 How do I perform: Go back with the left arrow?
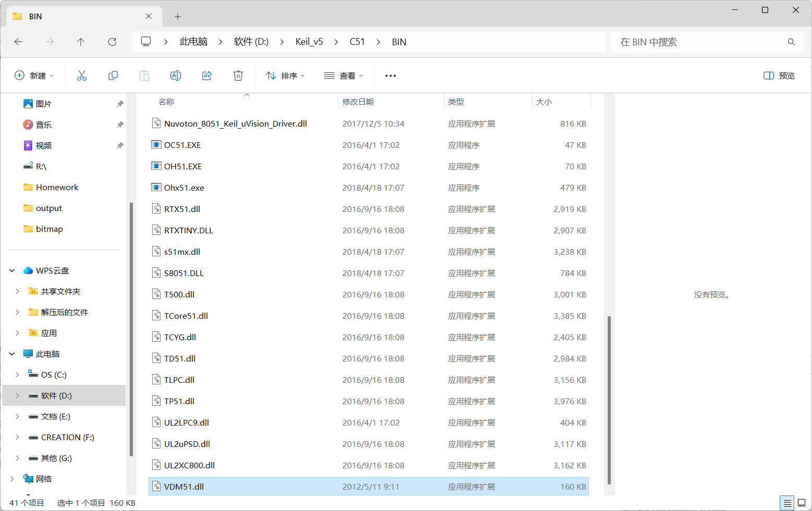coord(19,42)
